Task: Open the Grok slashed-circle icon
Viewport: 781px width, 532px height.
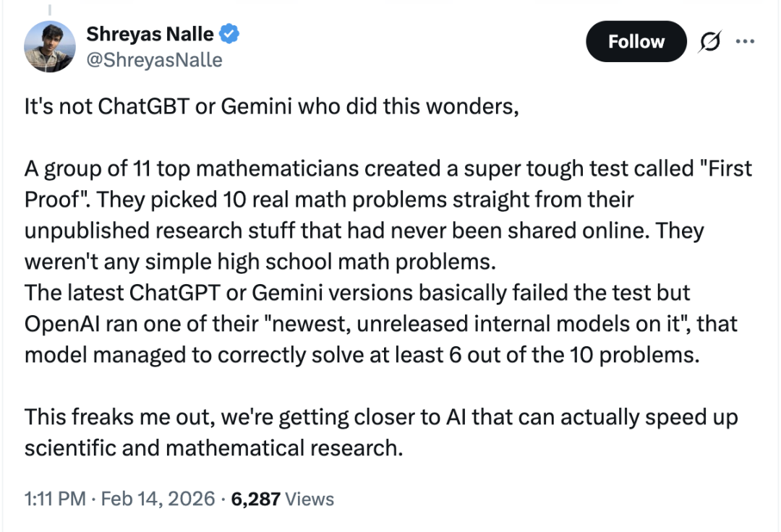Action: tap(709, 42)
